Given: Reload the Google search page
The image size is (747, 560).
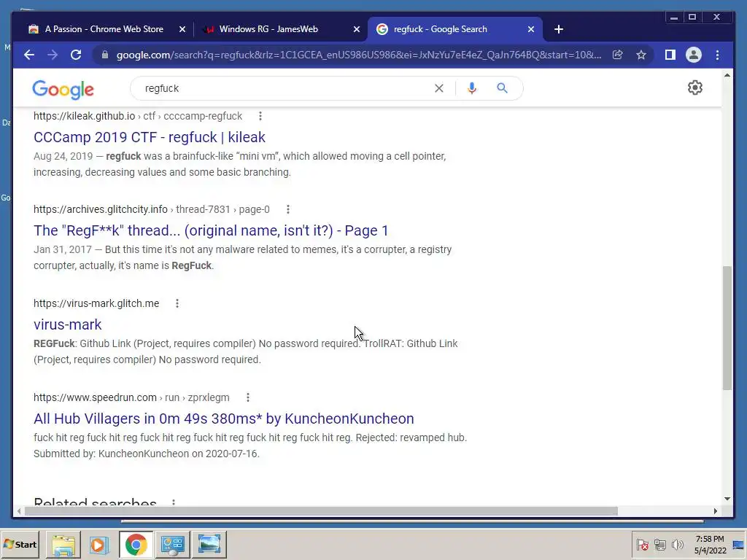Looking at the screenshot, I should click(x=76, y=55).
